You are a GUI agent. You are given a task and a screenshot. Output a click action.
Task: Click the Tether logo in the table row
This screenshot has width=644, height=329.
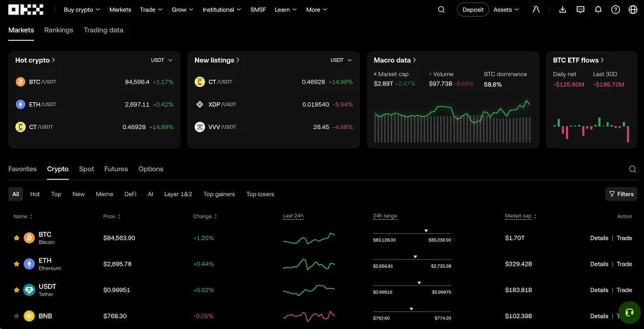coord(29,290)
